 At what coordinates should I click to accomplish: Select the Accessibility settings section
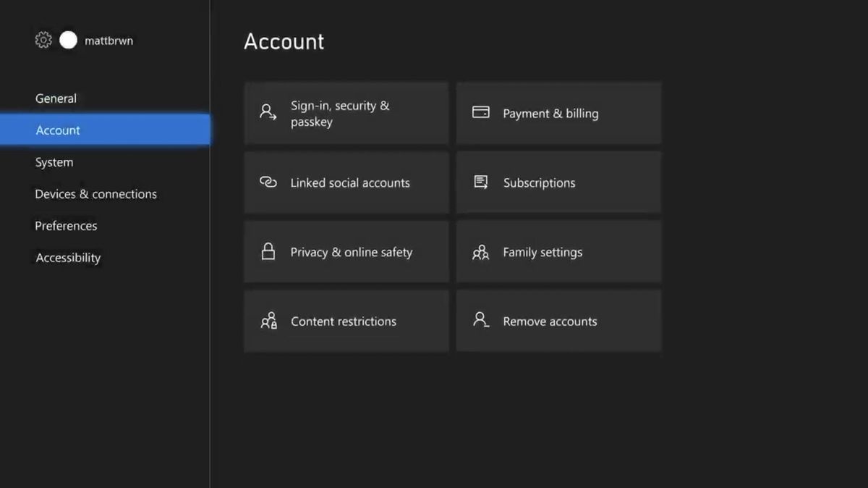point(67,257)
